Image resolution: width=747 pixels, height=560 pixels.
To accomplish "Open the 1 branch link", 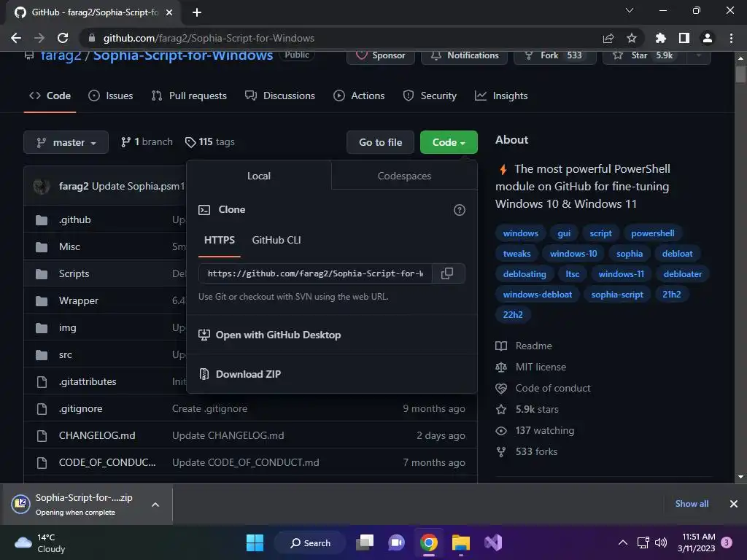I will [147, 142].
